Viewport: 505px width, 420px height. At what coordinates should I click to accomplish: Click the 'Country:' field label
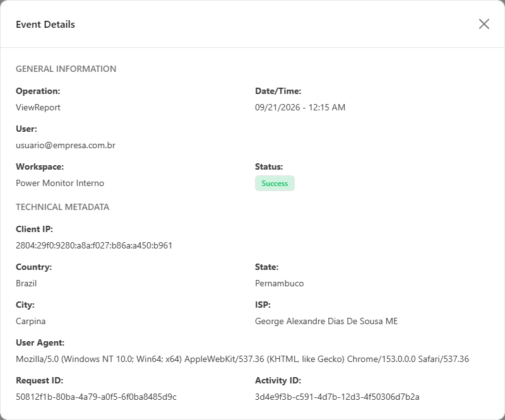coord(34,267)
